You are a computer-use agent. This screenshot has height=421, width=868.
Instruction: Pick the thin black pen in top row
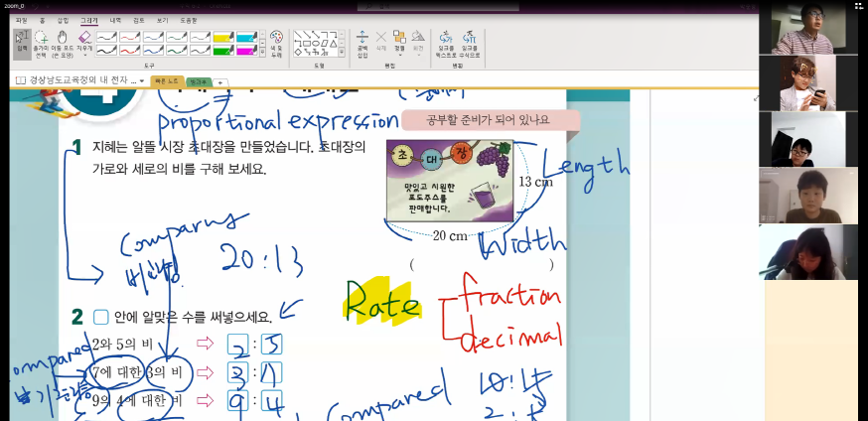click(107, 37)
